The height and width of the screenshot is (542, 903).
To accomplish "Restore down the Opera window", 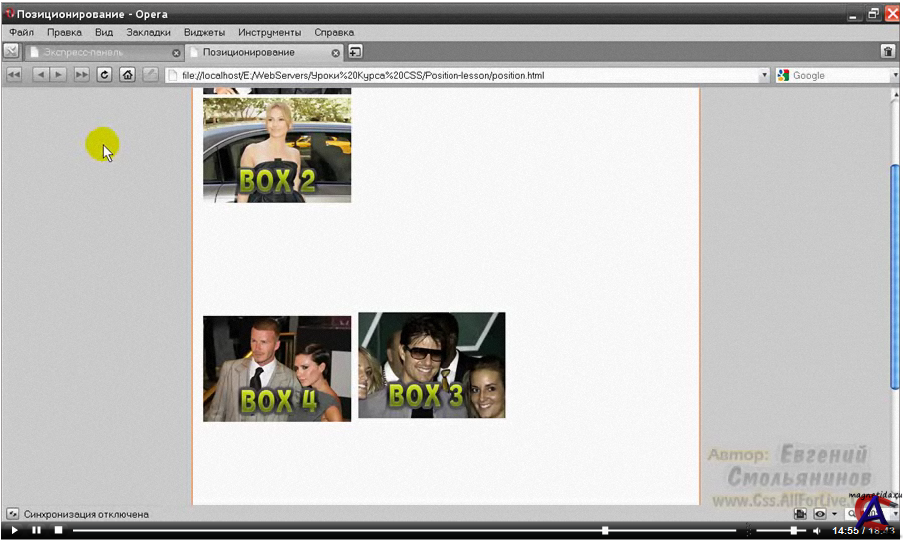I will (873, 14).
